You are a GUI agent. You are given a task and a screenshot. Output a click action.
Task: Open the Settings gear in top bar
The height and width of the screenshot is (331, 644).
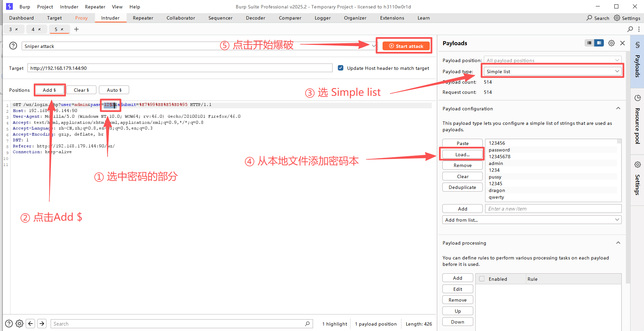click(617, 18)
